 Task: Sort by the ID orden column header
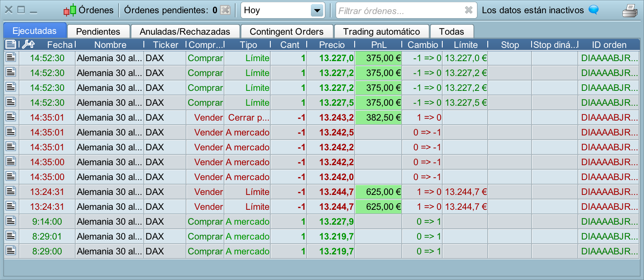[x=609, y=45]
